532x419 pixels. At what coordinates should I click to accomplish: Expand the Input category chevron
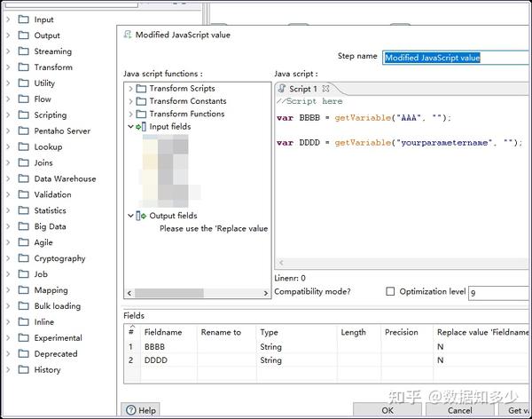point(8,20)
